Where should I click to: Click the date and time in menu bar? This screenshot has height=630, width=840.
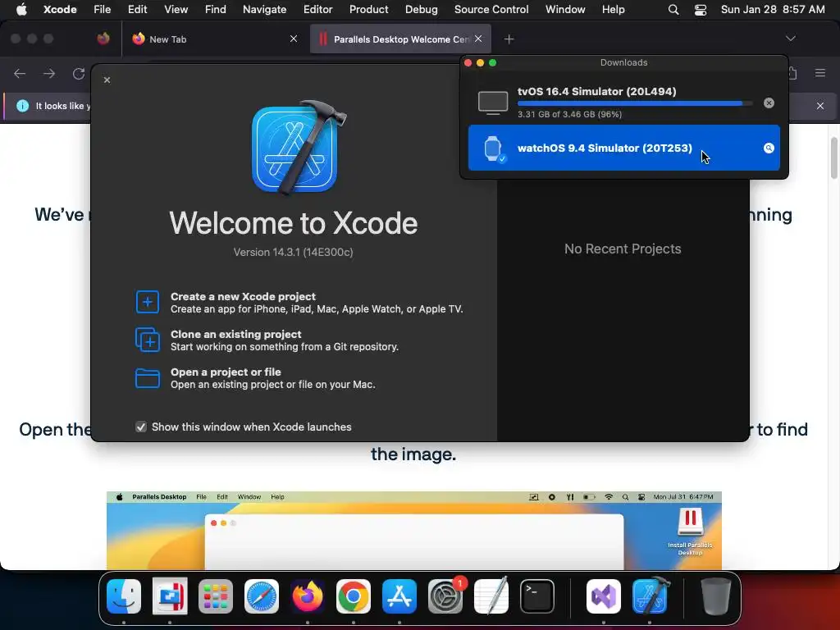click(x=773, y=10)
